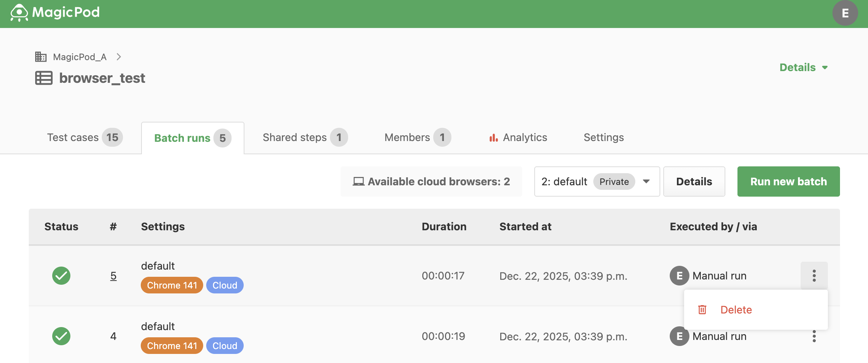Click the three-dot menu for run 5
The height and width of the screenshot is (363, 868).
point(814,276)
